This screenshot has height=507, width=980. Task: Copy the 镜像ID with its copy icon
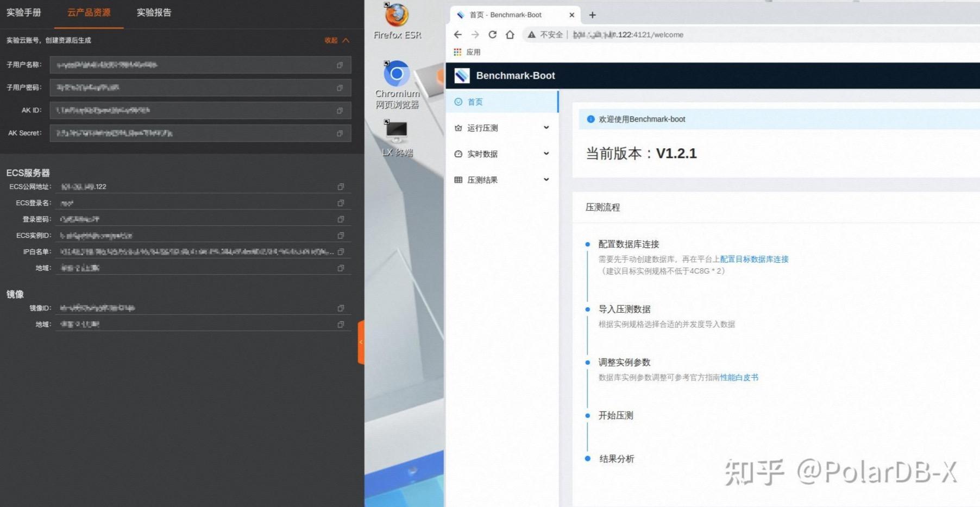coord(341,308)
